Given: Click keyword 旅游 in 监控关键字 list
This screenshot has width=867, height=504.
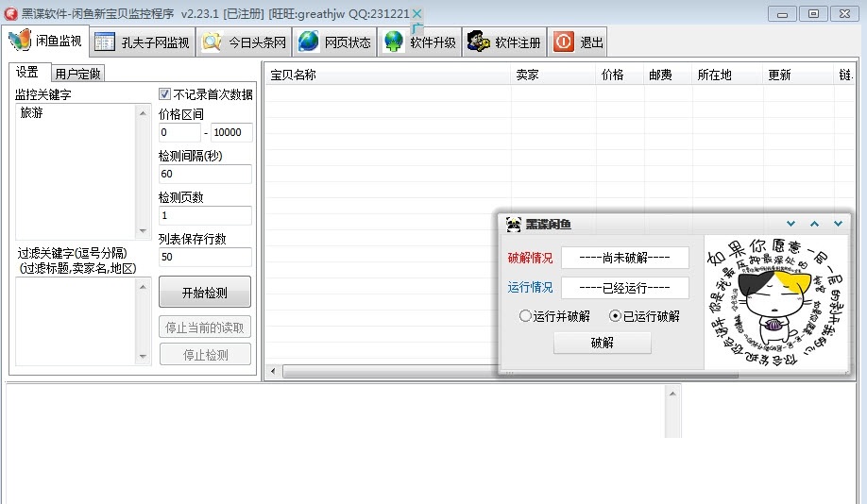Looking at the screenshot, I should tap(31, 112).
